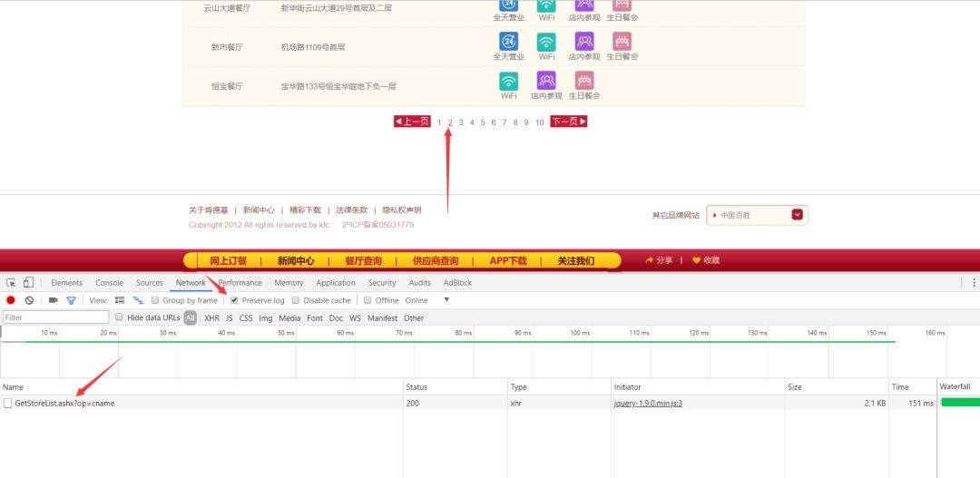Click the 关于肯德基 footer link
980x478 pixels.
[208, 210]
